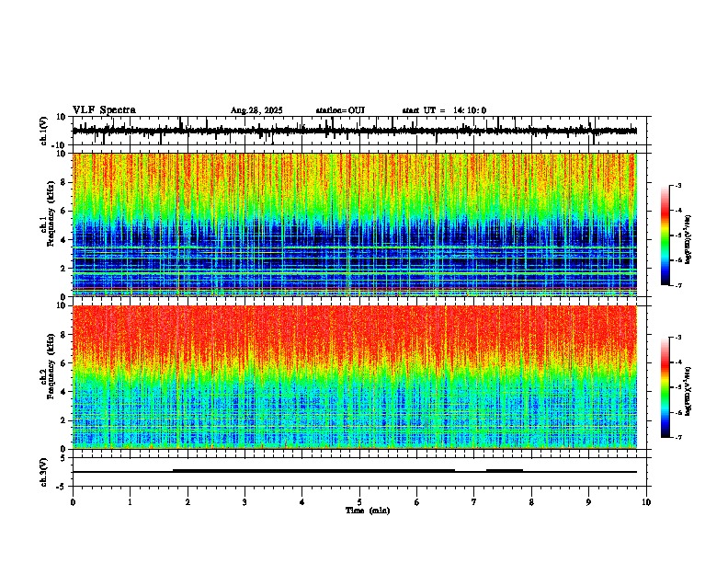Click time axis tick label "3"
The height and width of the screenshot is (563, 728).
245,502
